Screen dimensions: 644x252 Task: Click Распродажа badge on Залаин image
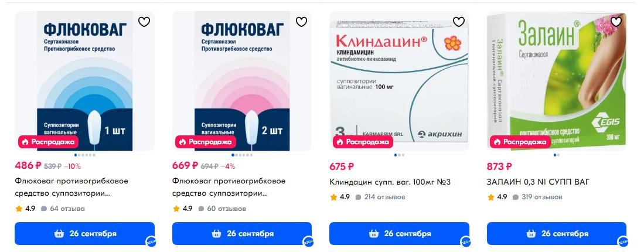click(x=520, y=142)
